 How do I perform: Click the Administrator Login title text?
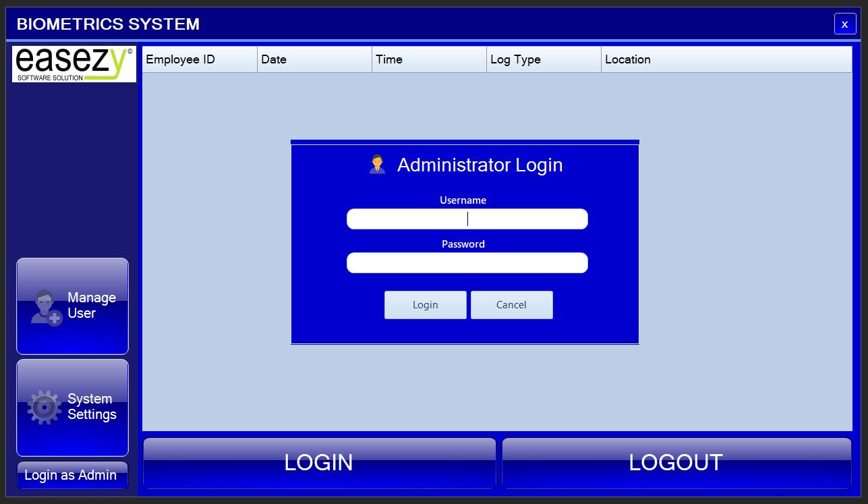(x=480, y=165)
